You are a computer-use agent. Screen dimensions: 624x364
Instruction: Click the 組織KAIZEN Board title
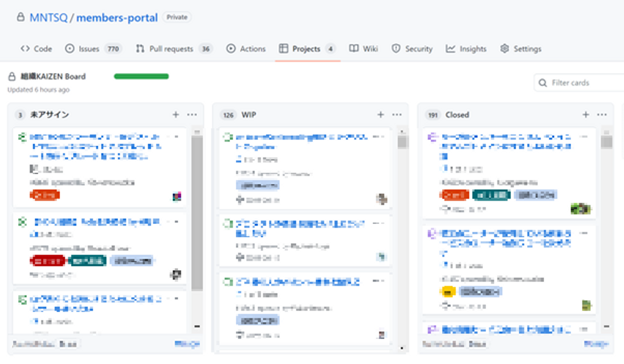tap(53, 77)
